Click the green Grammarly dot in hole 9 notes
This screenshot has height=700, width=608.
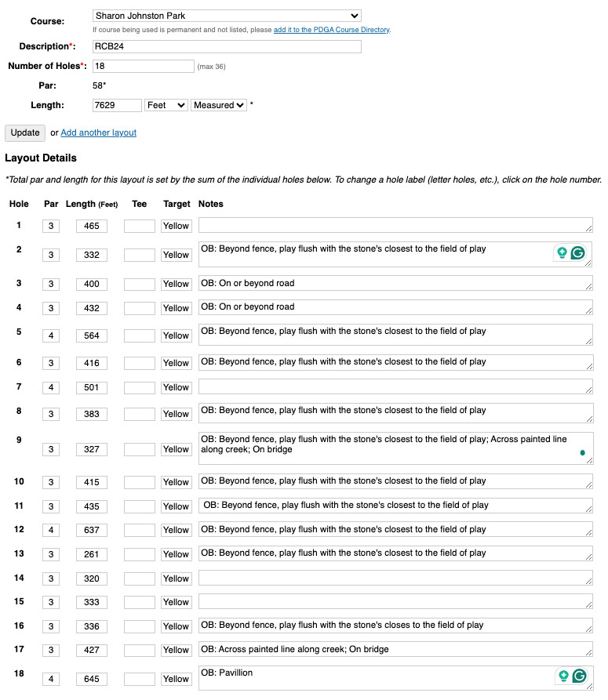tap(583, 452)
